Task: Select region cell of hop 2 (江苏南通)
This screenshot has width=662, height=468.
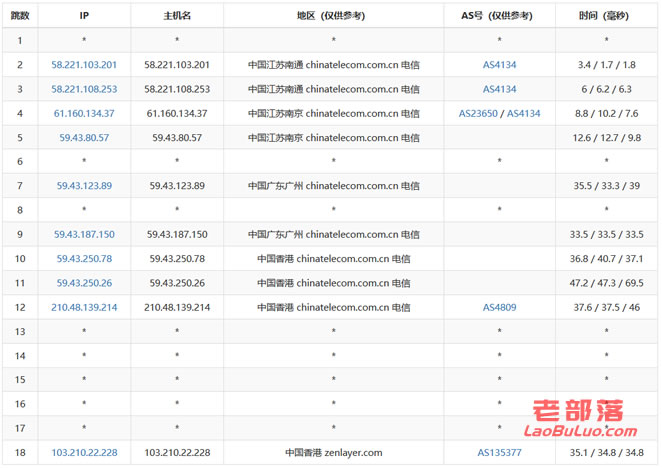Action: point(333,65)
